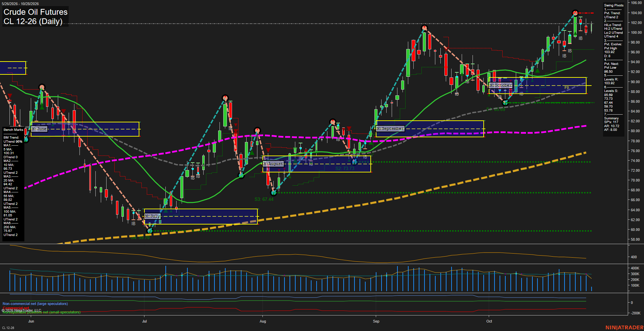Click the Jul label on the time axis
644x331 pixels.
pyautogui.click(x=144, y=321)
